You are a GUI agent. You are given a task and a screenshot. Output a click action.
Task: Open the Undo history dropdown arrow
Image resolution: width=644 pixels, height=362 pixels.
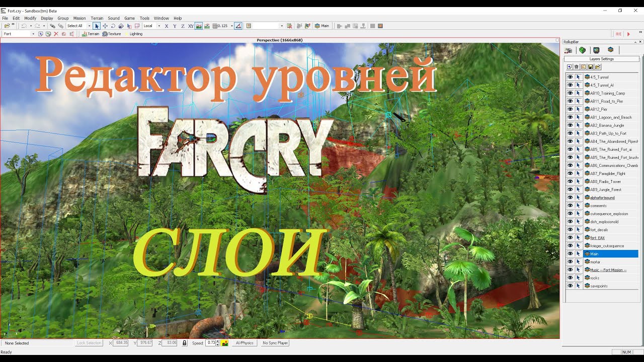pyautogui.click(x=30, y=26)
